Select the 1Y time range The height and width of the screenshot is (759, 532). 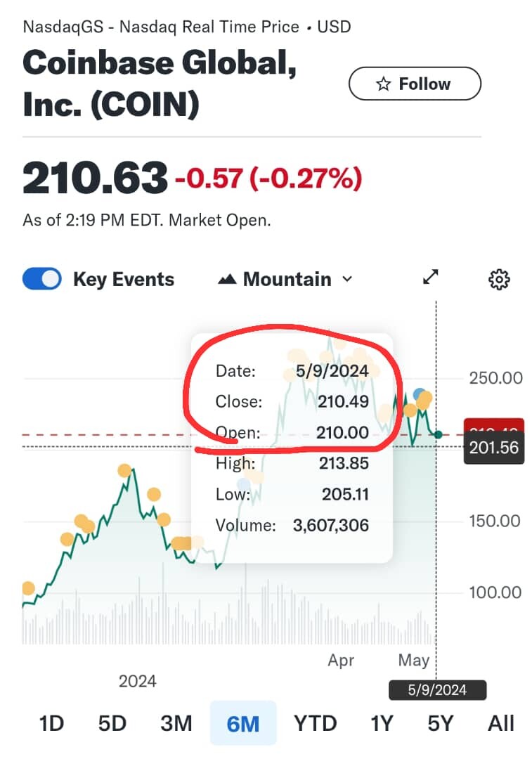click(x=382, y=724)
